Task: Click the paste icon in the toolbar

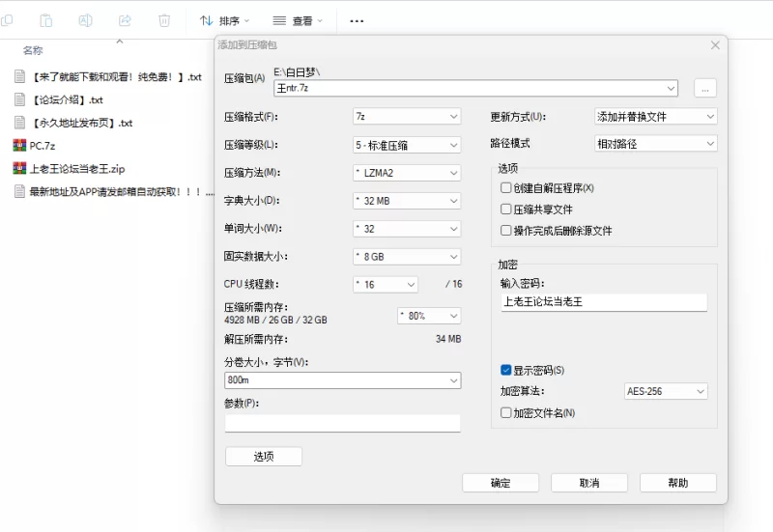Action: tap(45, 20)
